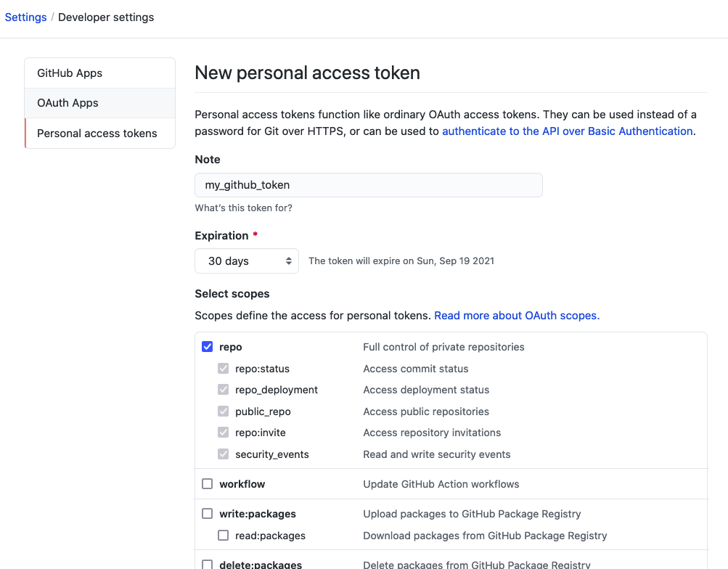Click 'Download packages from GitHub Package Registry'
The height and width of the screenshot is (569, 728).
pos(485,536)
